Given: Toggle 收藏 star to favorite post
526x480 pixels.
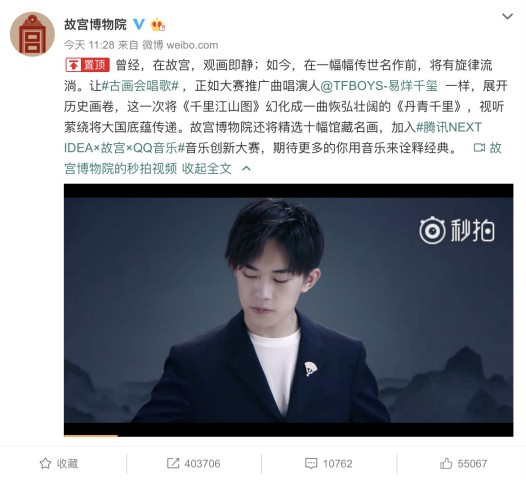Looking at the screenshot, I should (x=59, y=464).
